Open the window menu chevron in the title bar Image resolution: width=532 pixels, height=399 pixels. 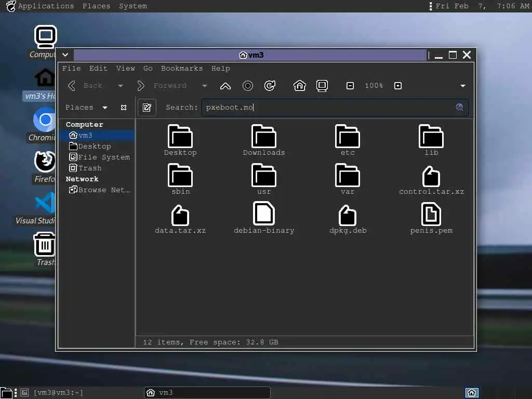pyautogui.click(x=65, y=55)
